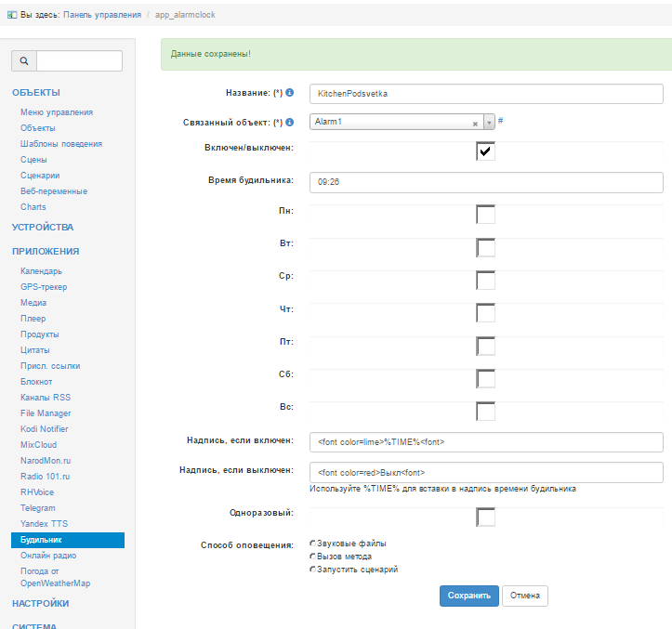Click the Отмена button
The height and width of the screenshot is (629, 672).
coord(525,596)
